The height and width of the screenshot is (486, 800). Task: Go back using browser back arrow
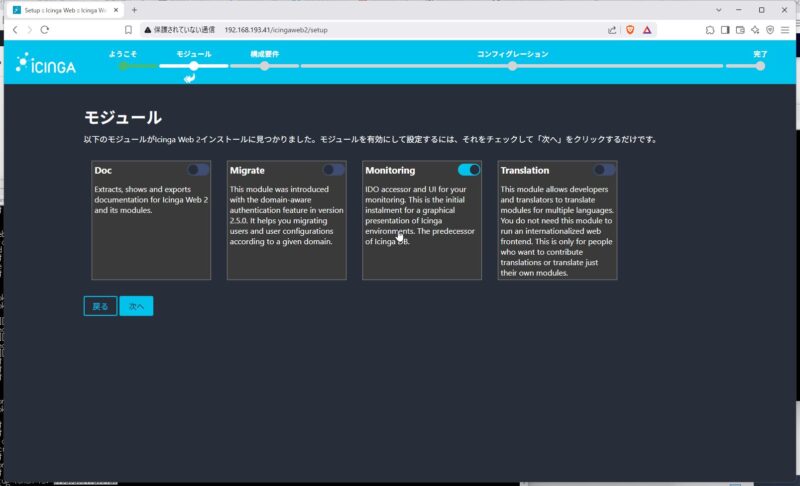(15, 30)
